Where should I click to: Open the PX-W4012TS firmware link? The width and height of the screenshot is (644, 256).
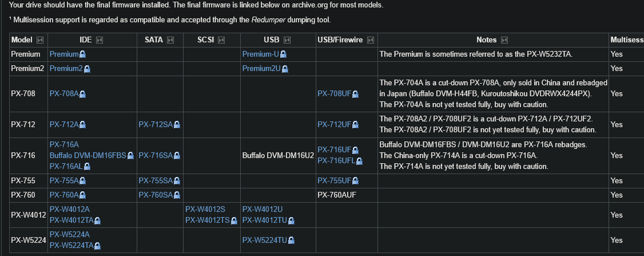click(208, 220)
